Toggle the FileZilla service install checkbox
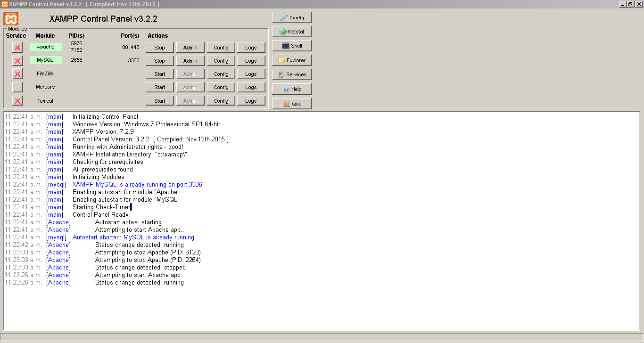 click(17, 73)
